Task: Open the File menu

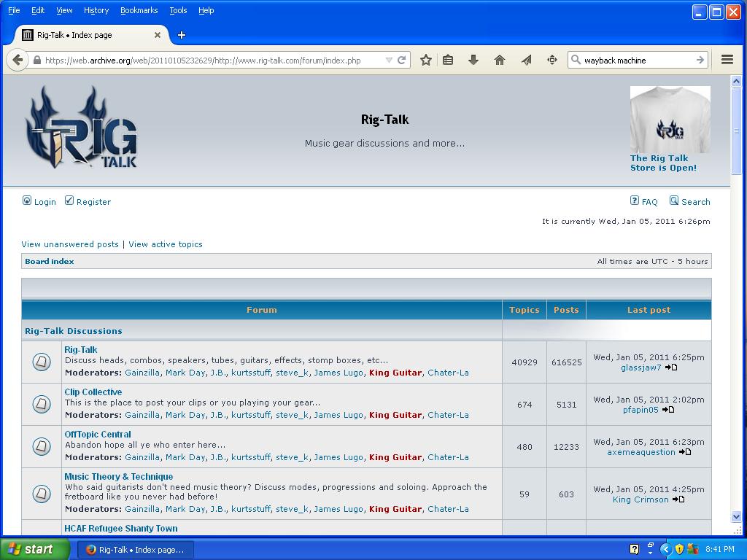Action: pyautogui.click(x=15, y=10)
